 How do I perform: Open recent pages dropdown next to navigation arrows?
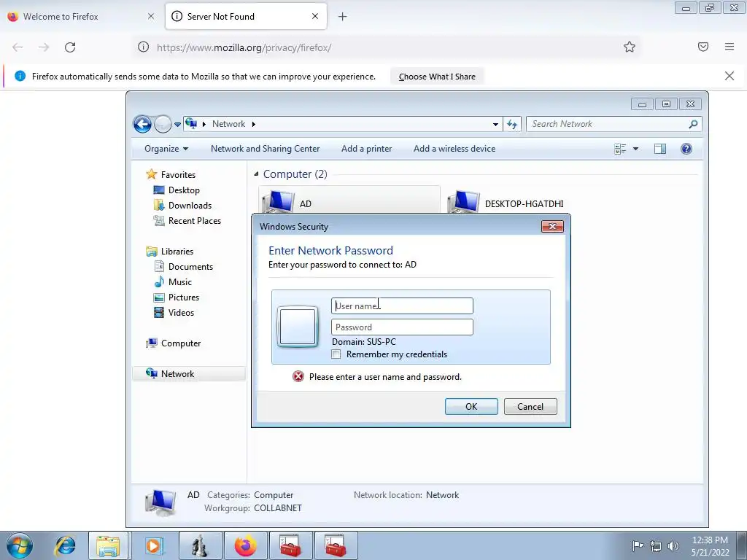[x=177, y=124]
